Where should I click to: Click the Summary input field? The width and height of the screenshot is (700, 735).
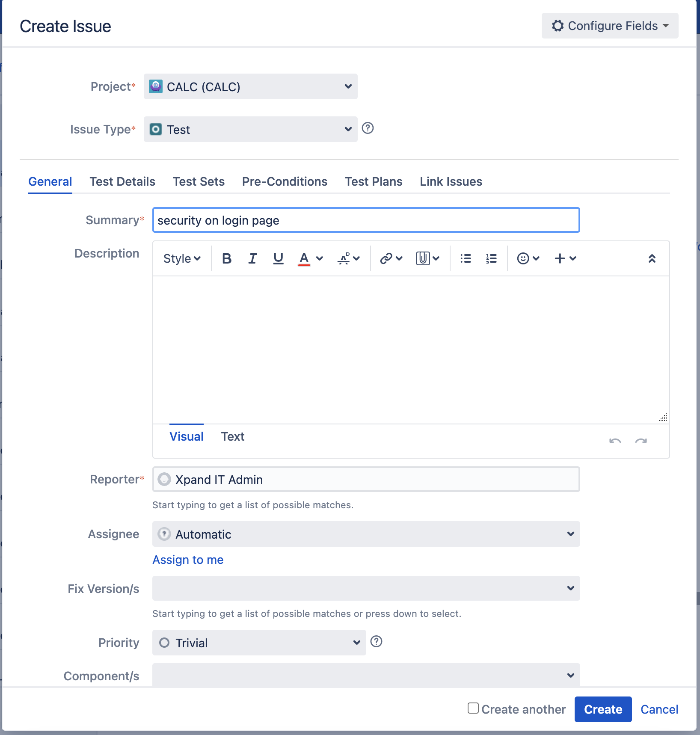coord(366,220)
